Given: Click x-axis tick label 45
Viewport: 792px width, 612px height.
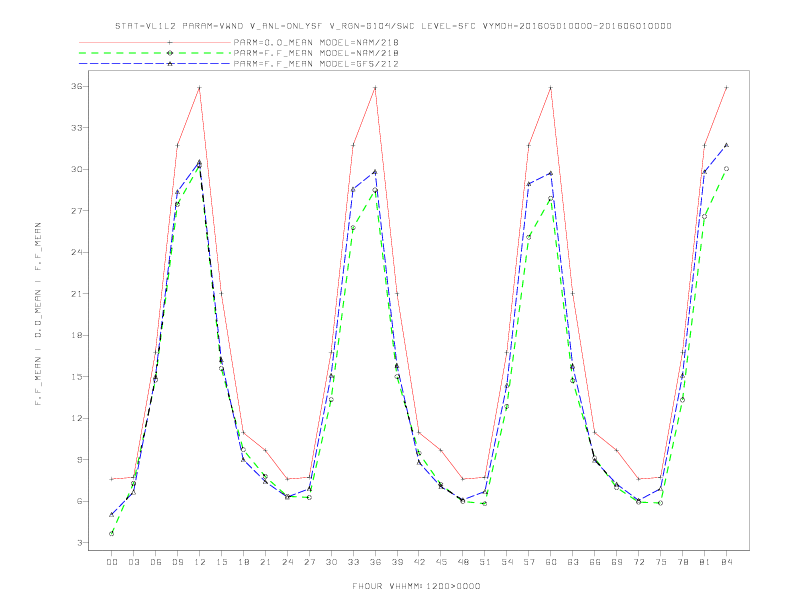Looking at the screenshot, I should point(441,562).
